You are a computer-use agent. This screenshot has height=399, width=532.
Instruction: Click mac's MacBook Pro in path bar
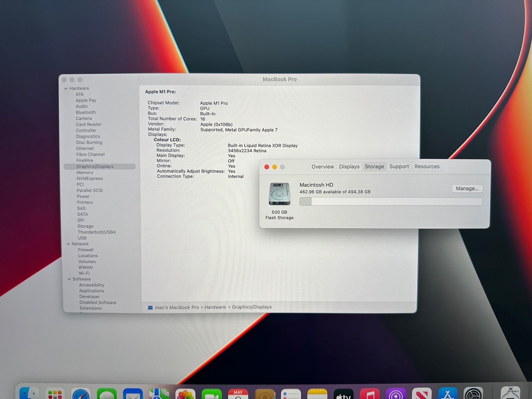tap(177, 307)
